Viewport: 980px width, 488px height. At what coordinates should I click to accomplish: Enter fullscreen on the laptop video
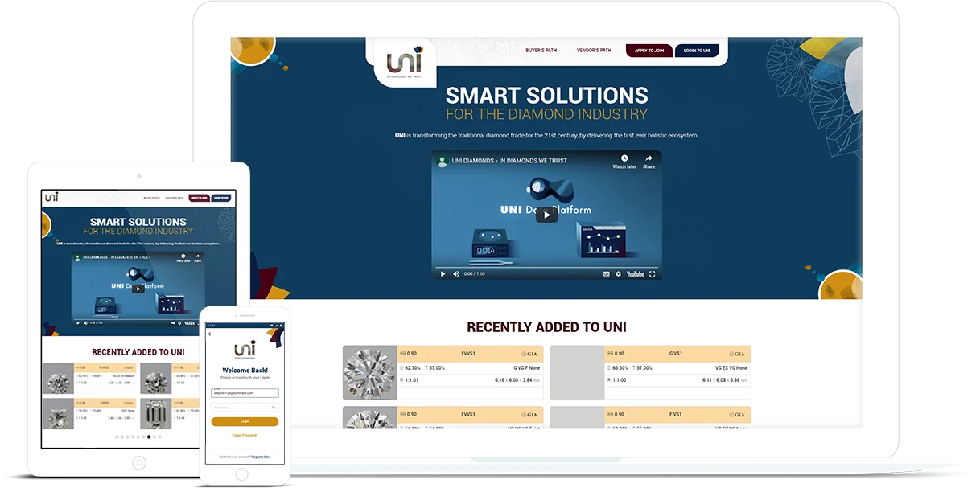[653, 274]
